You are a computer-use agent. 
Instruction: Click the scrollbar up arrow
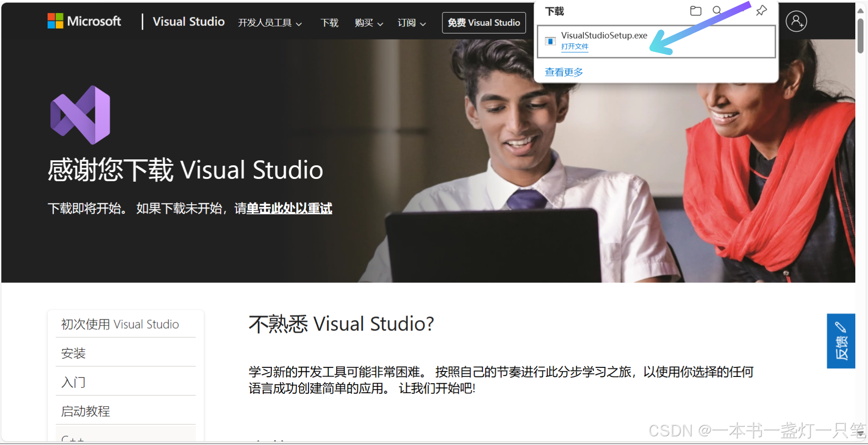(x=860, y=10)
